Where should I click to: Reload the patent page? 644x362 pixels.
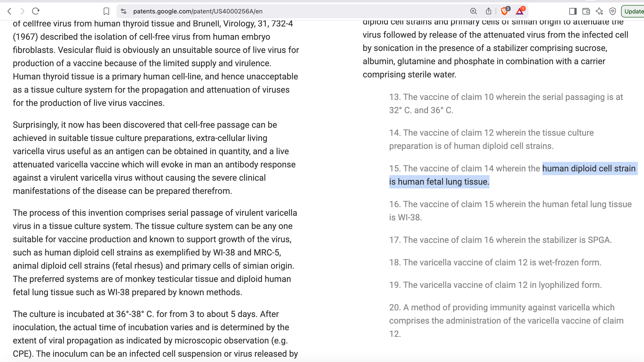pos(36,11)
